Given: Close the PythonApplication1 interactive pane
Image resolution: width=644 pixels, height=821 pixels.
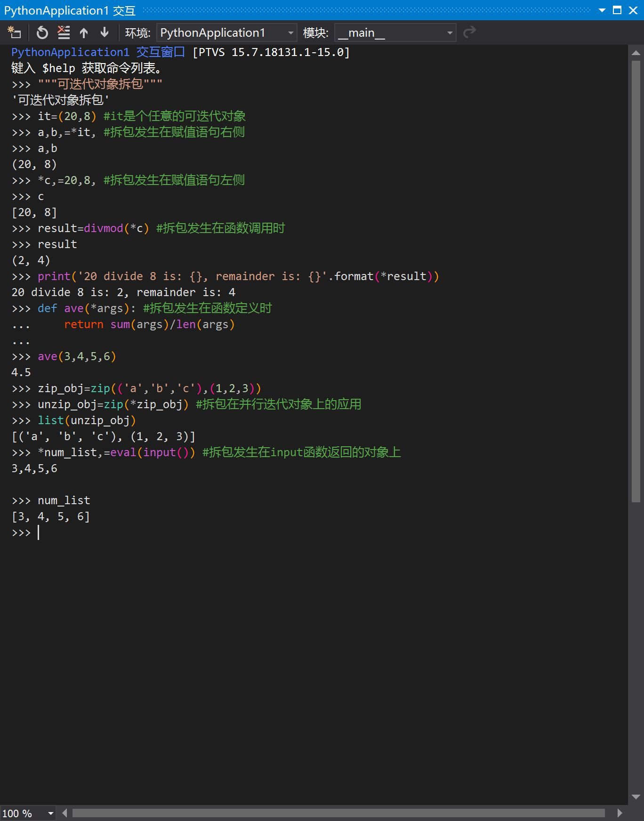Looking at the screenshot, I should pos(633,10).
